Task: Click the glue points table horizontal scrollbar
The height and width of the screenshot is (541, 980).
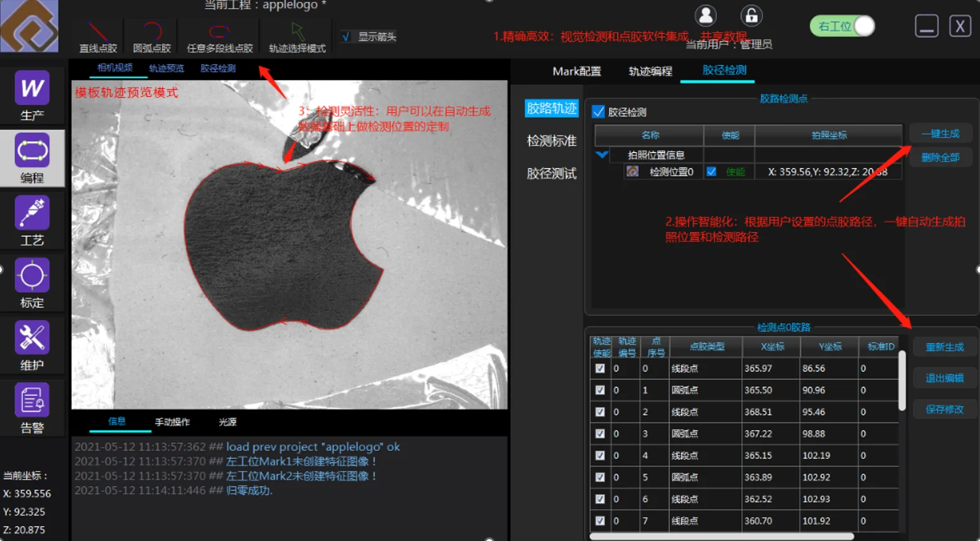Action: point(722,536)
